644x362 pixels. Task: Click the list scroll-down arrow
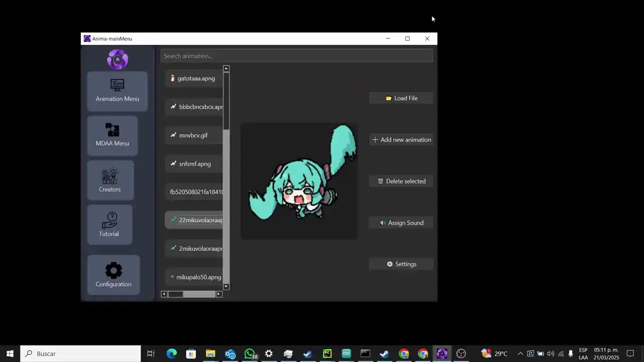click(226, 287)
